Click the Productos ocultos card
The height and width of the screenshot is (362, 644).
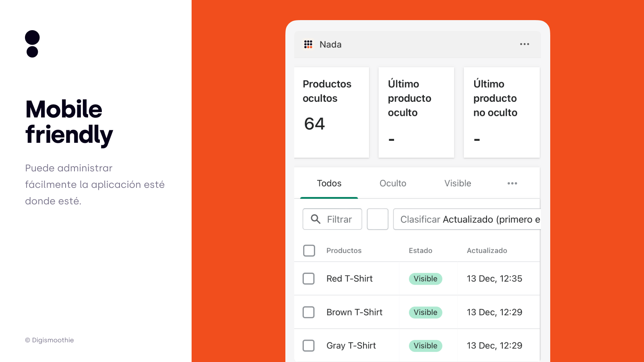(x=332, y=112)
